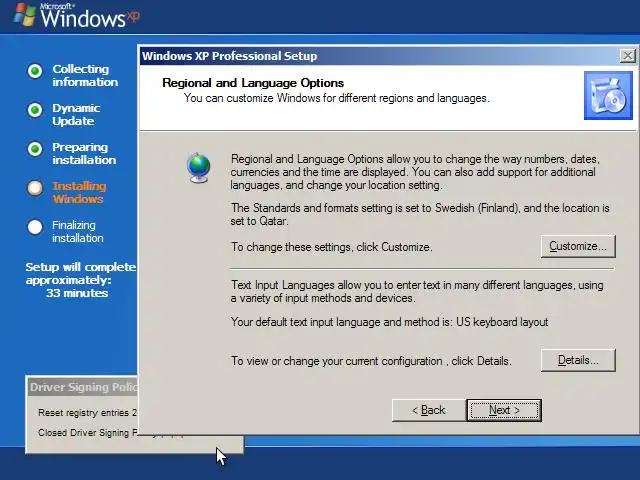Click the 'US keyboard layout' default input text
This screenshot has width=640, height=480.
(502, 322)
